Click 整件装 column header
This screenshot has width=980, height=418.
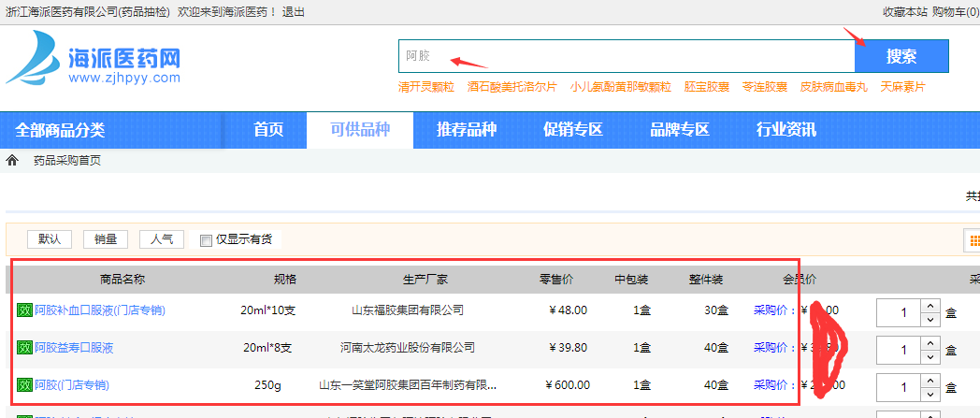pos(706,280)
